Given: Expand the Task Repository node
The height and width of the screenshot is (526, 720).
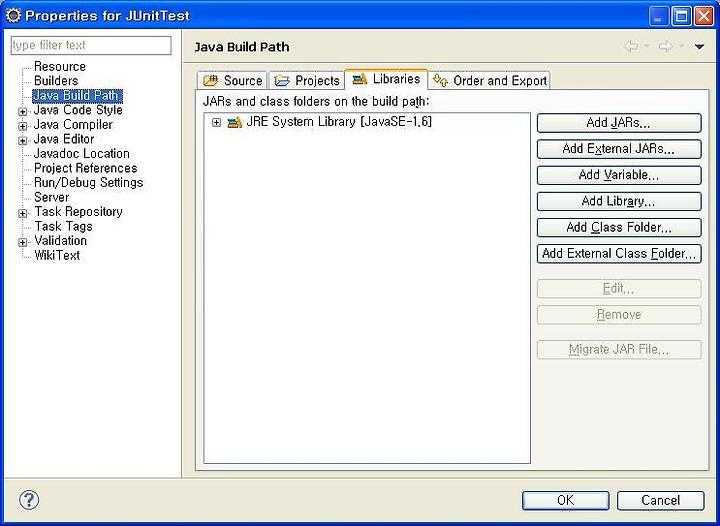Looking at the screenshot, I should point(22,213).
